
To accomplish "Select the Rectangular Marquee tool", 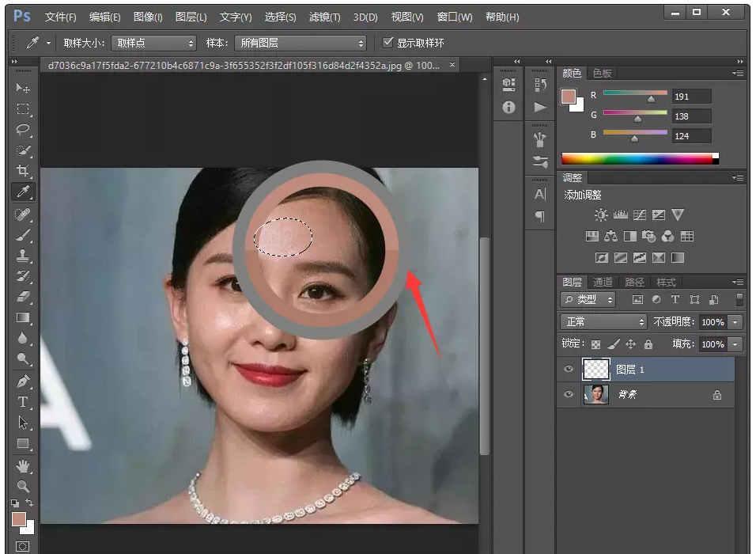I will pyautogui.click(x=23, y=109).
